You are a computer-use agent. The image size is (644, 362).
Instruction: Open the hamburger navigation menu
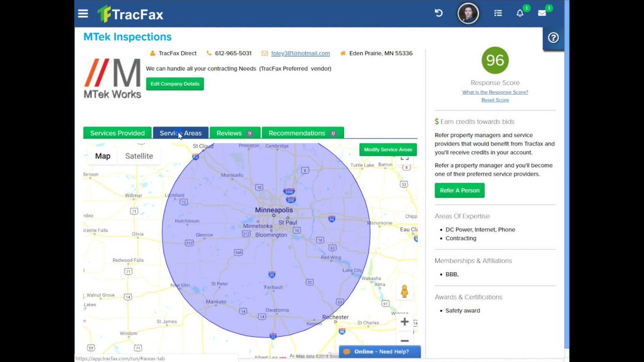[83, 14]
